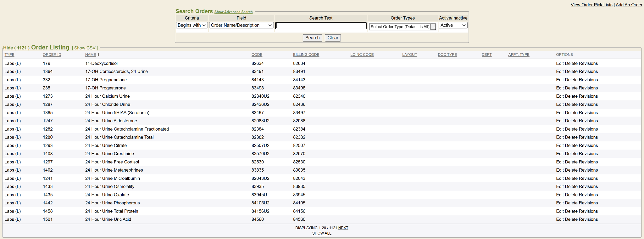Sort by ORDER ID column header
Viewport: 644px width, 239px height.
click(x=52, y=55)
